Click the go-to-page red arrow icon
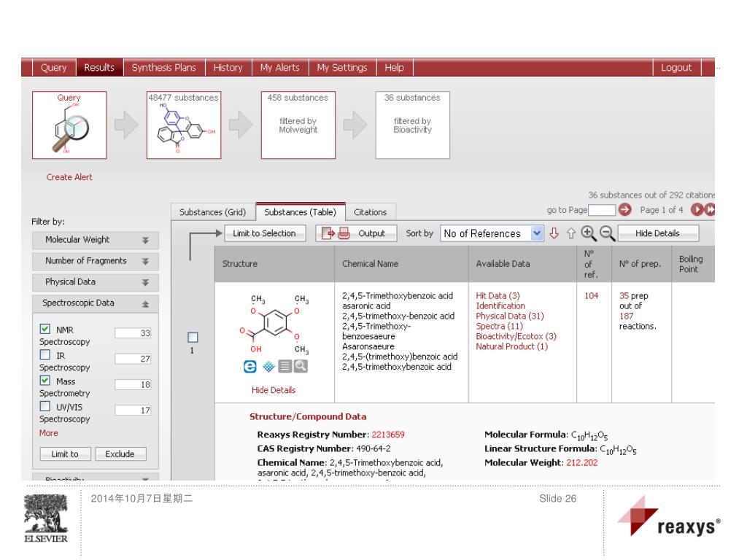This screenshot has width=747, height=560. point(624,209)
